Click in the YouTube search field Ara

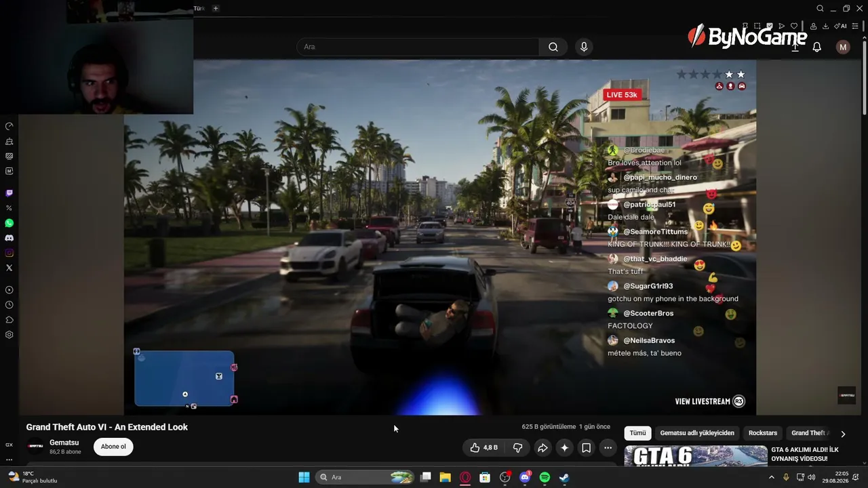pyautogui.click(x=418, y=47)
